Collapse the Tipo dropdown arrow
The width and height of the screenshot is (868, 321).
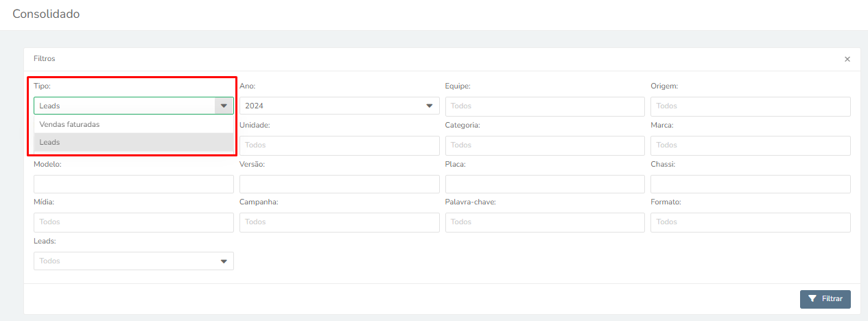point(224,106)
